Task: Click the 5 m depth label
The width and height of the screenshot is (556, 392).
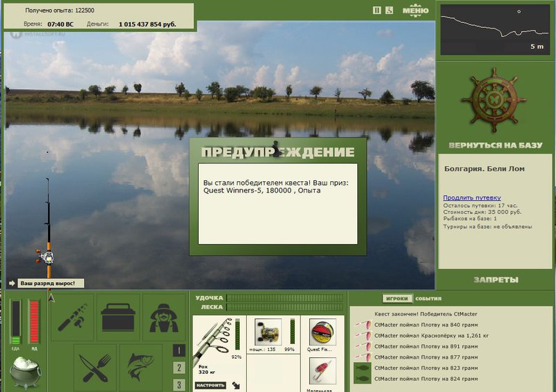Action: (x=537, y=47)
